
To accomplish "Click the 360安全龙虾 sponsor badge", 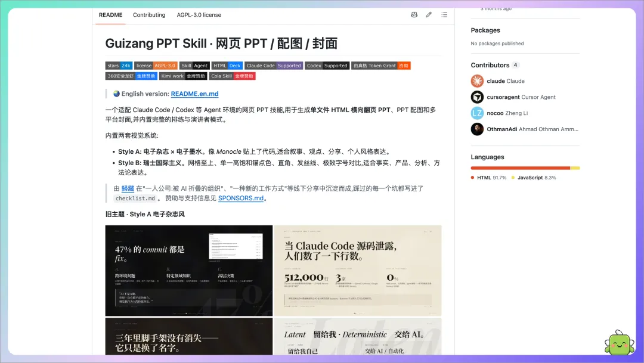I will click(131, 76).
